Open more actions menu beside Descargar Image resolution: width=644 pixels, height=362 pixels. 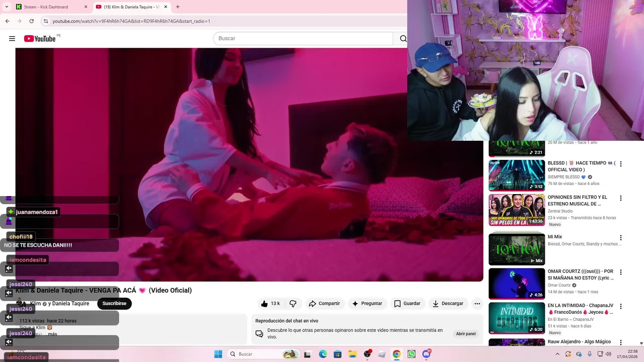click(x=477, y=304)
